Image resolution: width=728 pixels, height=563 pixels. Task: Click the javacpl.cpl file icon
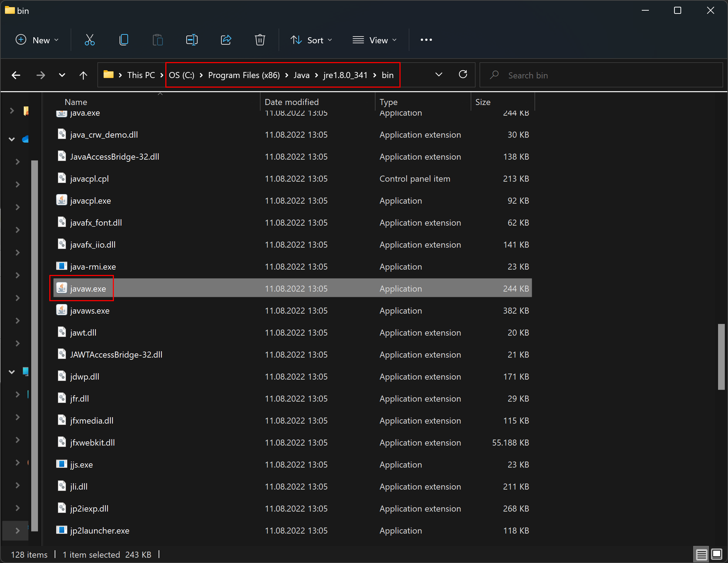(x=62, y=178)
